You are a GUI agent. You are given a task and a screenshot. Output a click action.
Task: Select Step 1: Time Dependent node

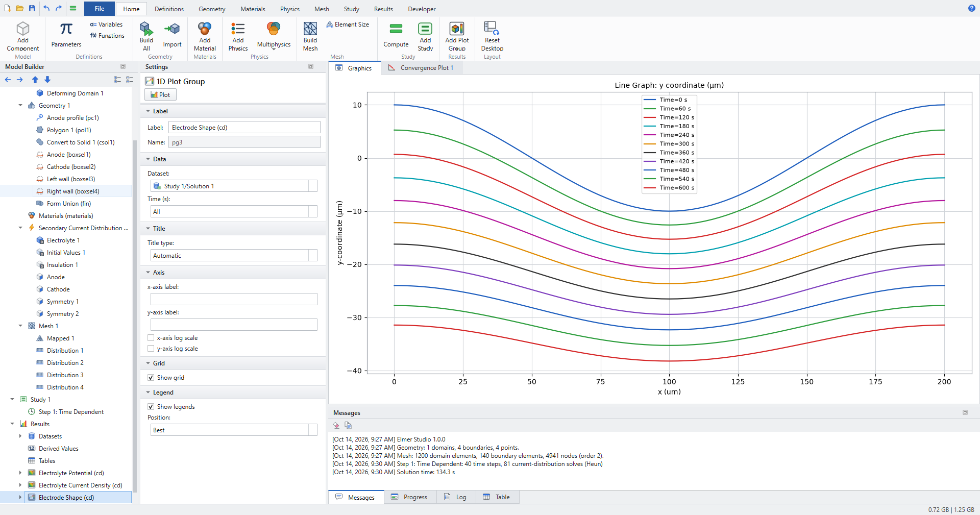[x=71, y=412]
